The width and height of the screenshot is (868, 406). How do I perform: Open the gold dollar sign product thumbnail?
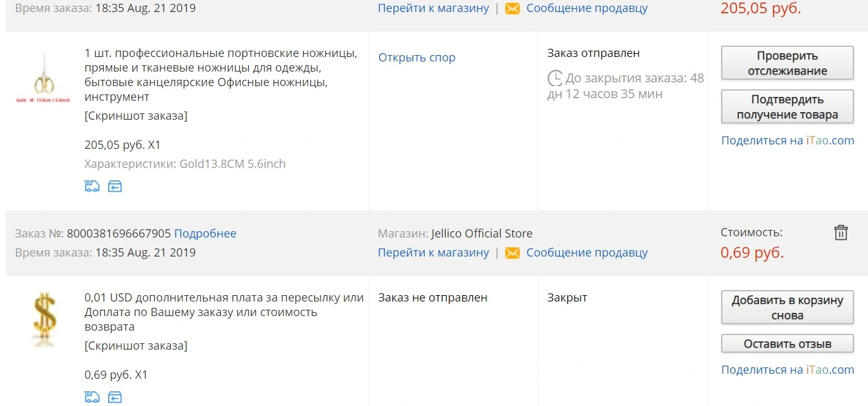click(x=44, y=320)
